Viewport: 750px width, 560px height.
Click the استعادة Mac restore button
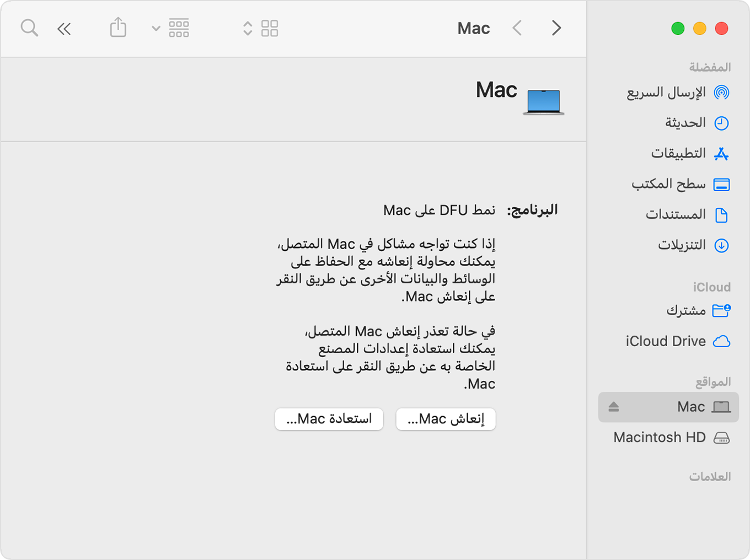pyautogui.click(x=329, y=419)
